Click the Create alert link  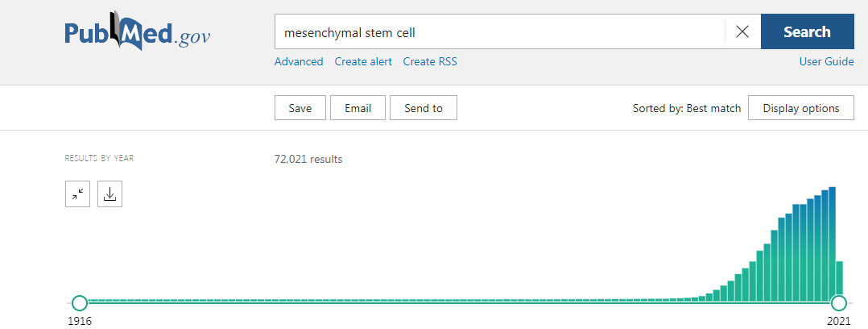tap(363, 61)
